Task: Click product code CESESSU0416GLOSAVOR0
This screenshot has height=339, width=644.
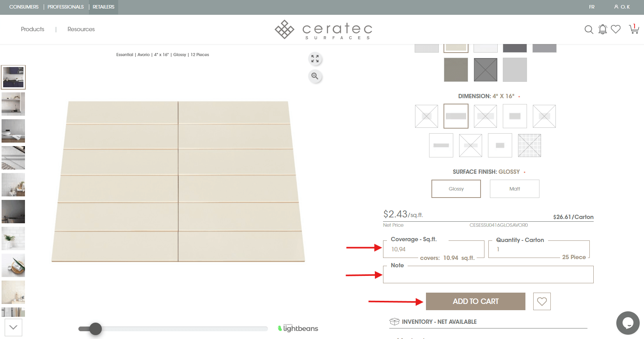Action: click(499, 225)
